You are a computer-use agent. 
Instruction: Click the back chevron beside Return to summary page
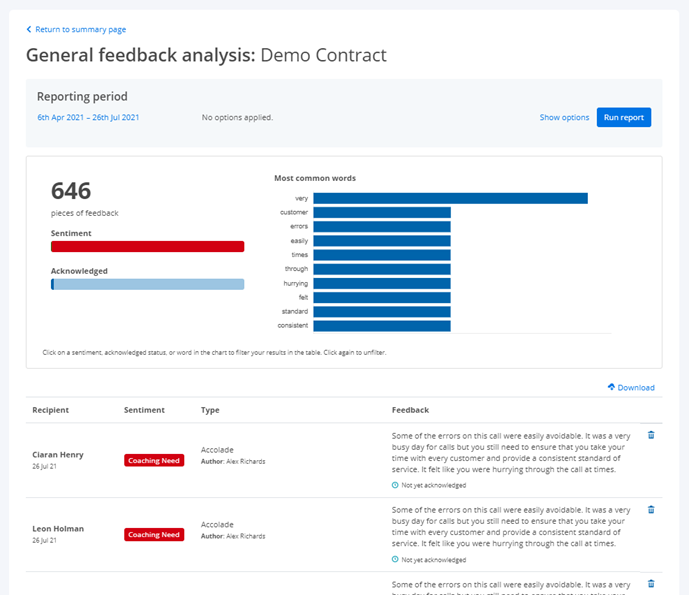(x=29, y=29)
